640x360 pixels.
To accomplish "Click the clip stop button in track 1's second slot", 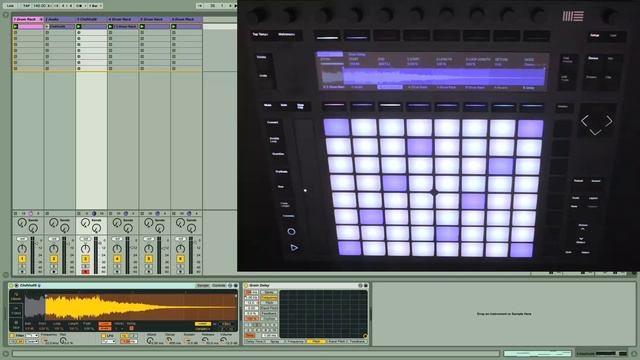I will [x=16, y=33].
